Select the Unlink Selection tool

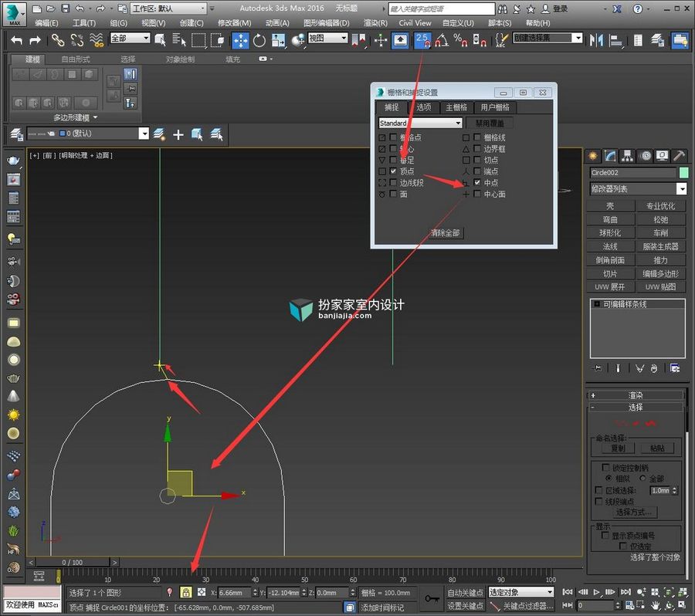coord(76,40)
